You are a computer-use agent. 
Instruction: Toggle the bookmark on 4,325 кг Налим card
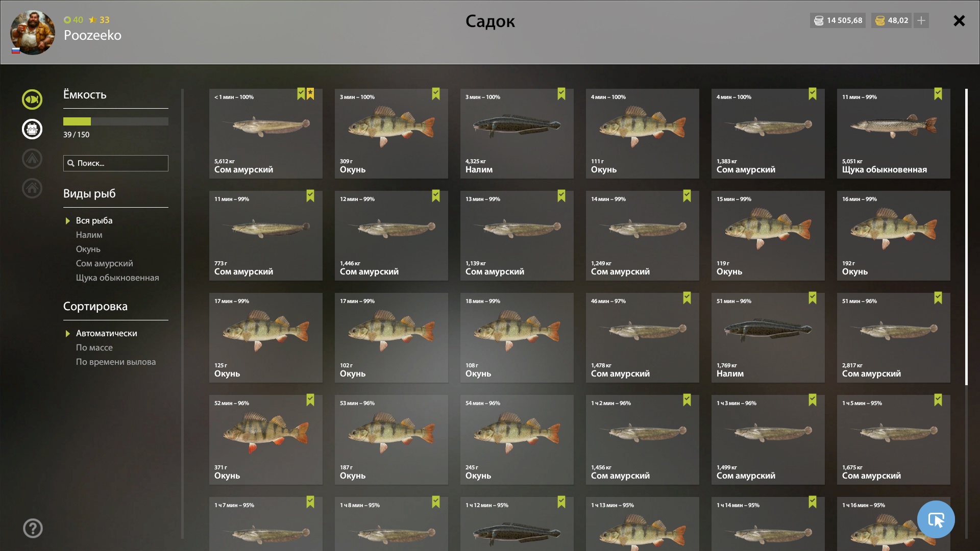point(561,94)
